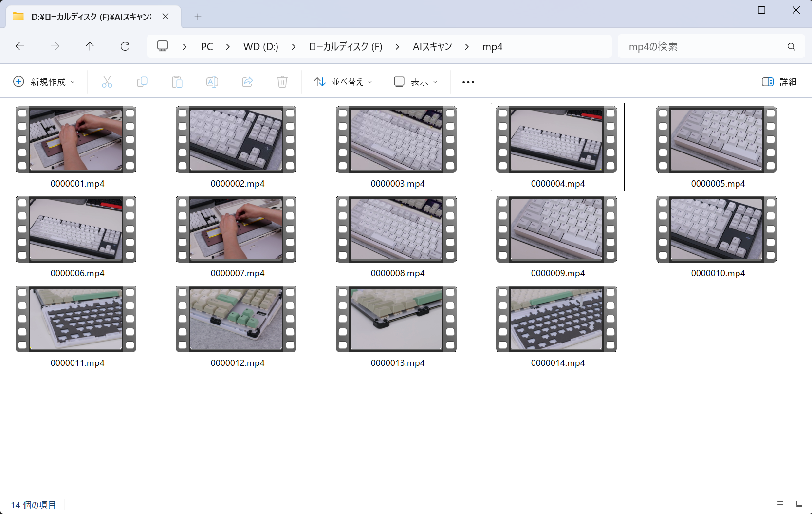The image size is (812, 514).
Task: Navigate back to previous folder
Action: [x=20, y=46]
